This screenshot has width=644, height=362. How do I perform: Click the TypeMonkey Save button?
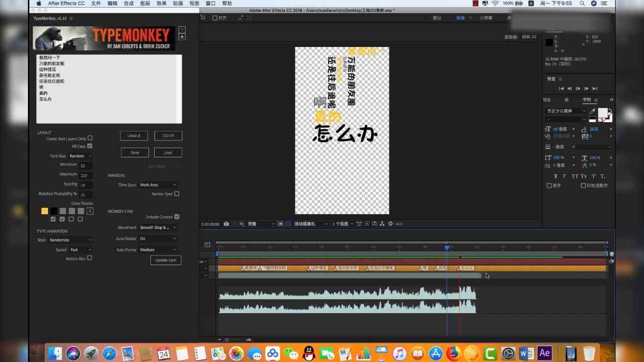tap(135, 153)
